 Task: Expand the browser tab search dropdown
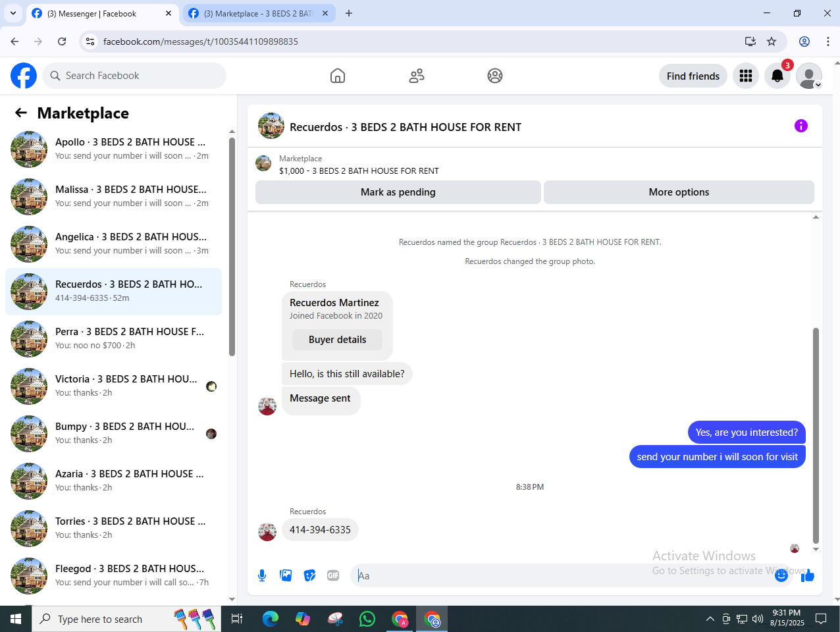[13, 13]
